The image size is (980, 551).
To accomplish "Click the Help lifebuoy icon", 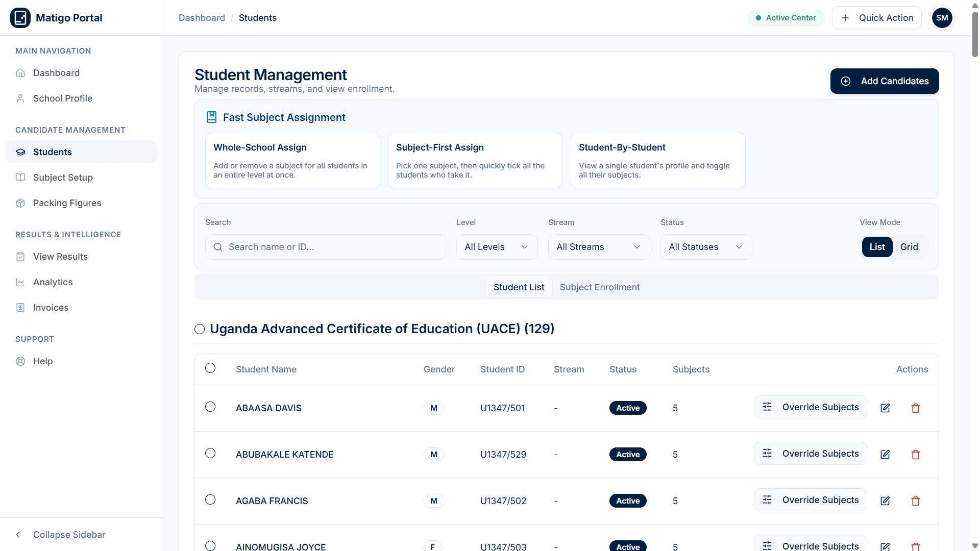I will [x=20, y=361].
